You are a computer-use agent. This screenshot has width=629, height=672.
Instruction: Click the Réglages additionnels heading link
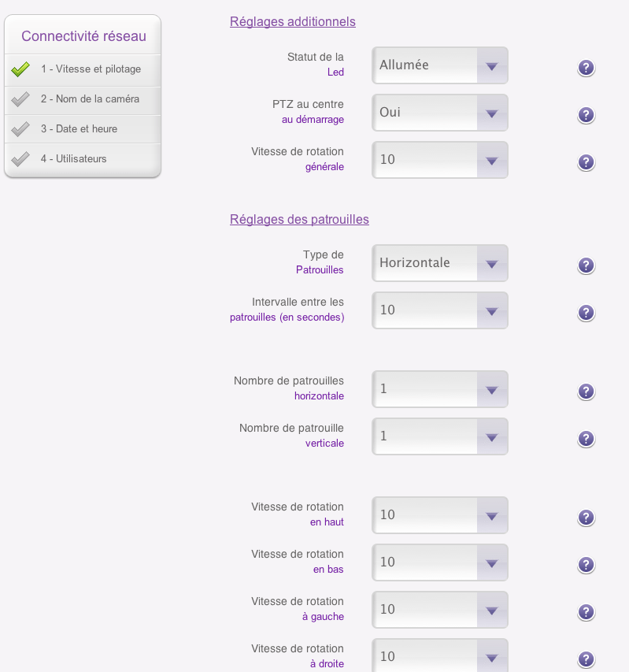point(292,22)
